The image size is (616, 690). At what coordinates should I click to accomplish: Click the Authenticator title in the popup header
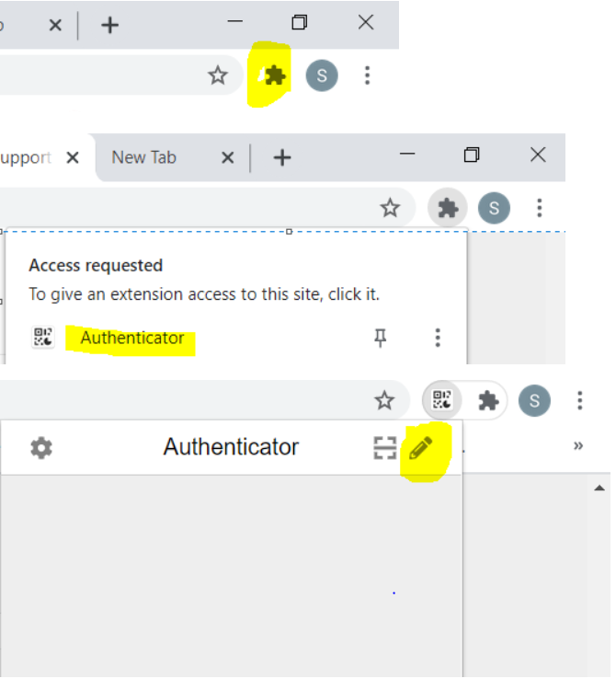pos(231,447)
